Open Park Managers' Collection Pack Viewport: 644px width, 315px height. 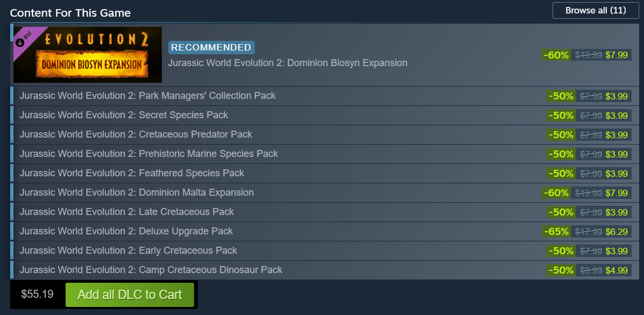(147, 96)
